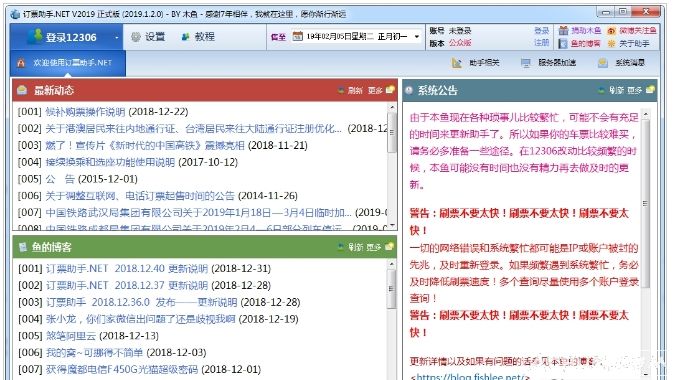
Task: Click the 助手相关 icon
Action: tap(456, 63)
